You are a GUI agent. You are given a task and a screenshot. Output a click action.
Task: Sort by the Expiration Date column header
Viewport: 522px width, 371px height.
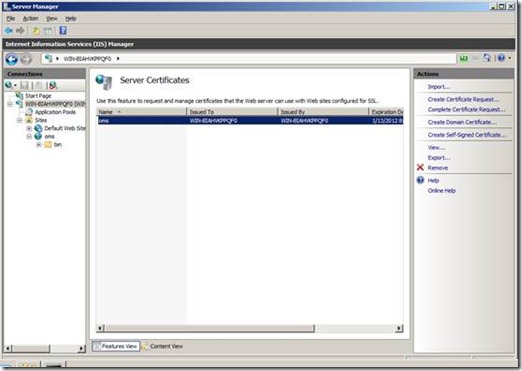[x=386, y=112]
